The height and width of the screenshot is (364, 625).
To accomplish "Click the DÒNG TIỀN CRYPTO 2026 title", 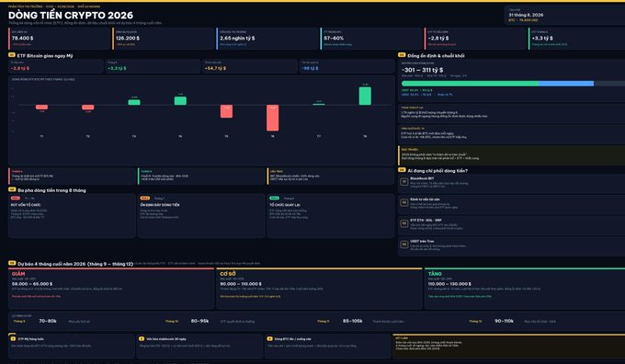I will [71, 15].
